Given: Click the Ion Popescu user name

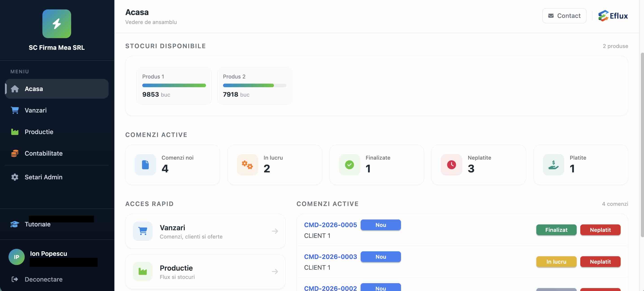Looking at the screenshot, I should coord(48,254).
